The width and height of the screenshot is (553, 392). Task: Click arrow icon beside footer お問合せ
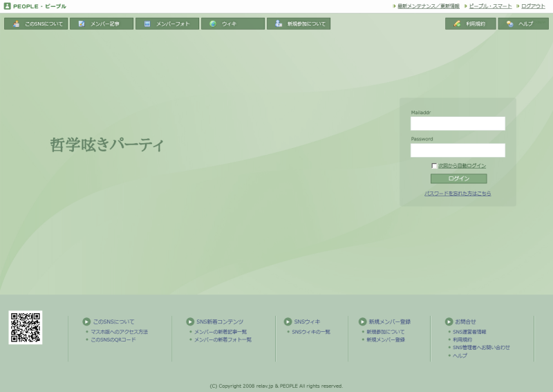tap(449, 321)
